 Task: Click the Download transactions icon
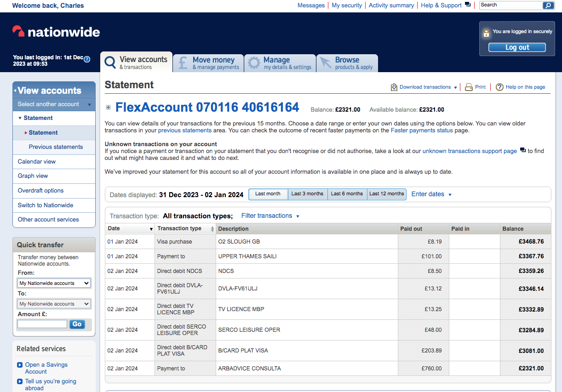click(x=394, y=87)
